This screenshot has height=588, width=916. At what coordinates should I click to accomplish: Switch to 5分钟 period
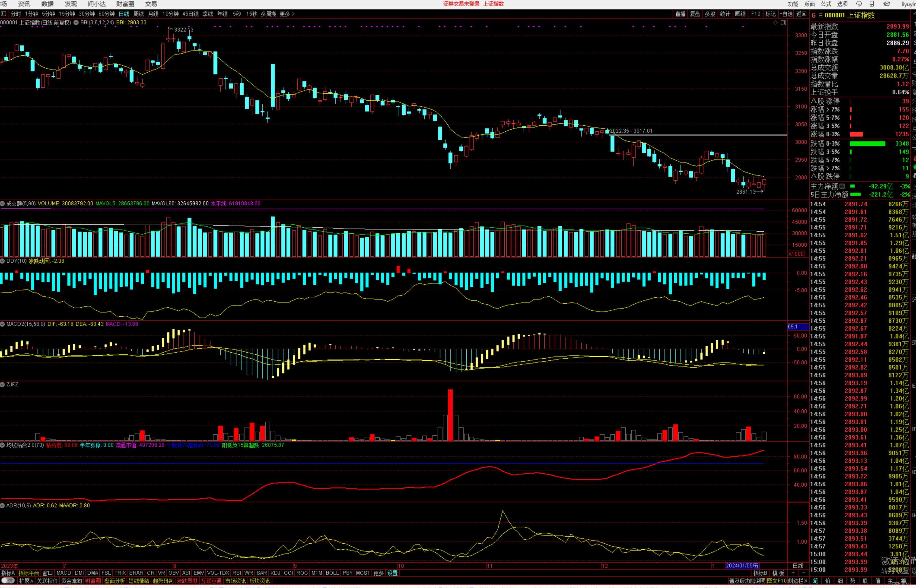pyautogui.click(x=48, y=14)
